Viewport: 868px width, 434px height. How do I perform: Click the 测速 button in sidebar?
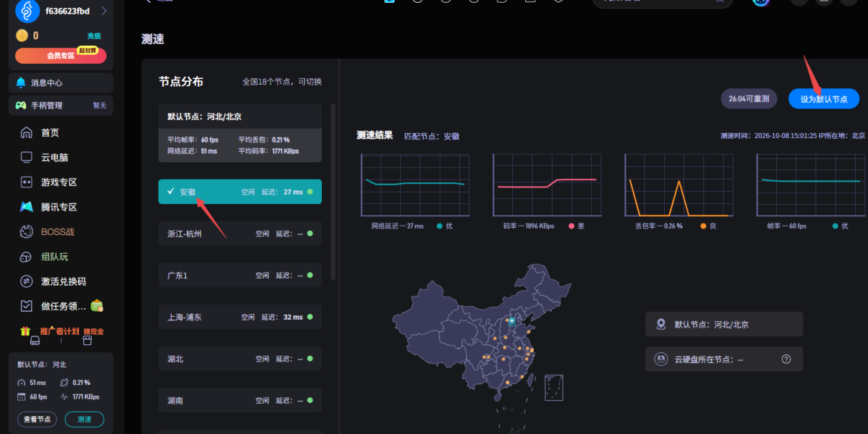tap(85, 419)
